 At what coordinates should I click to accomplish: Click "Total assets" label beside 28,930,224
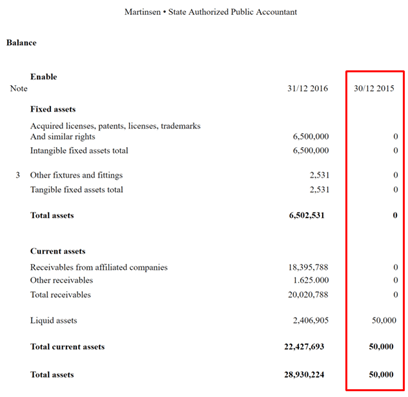pyautogui.click(x=52, y=375)
